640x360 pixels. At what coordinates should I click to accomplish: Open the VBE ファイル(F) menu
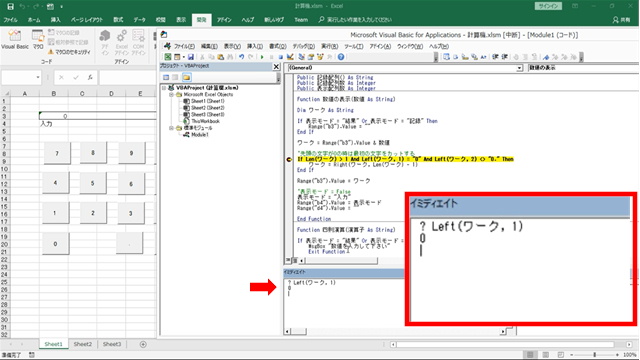click(x=184, y=47)
